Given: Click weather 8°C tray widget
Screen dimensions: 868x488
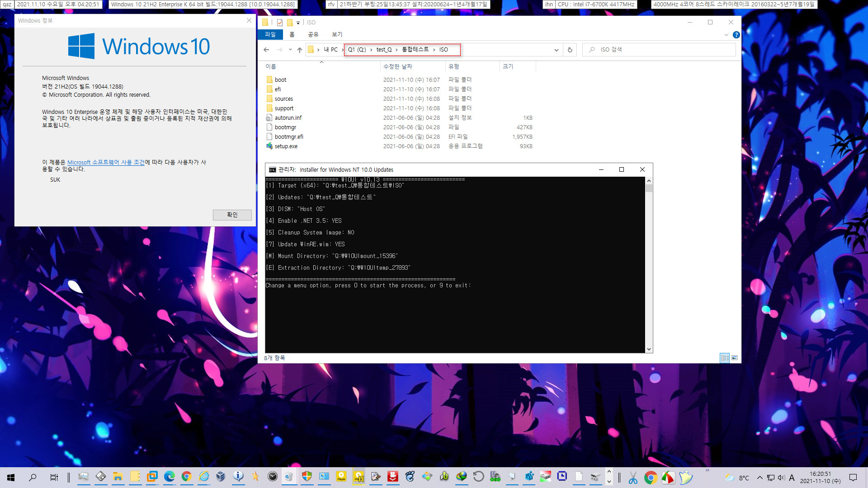Looking at the screenshot, I should pyautogui.click(x=737, y=478).
